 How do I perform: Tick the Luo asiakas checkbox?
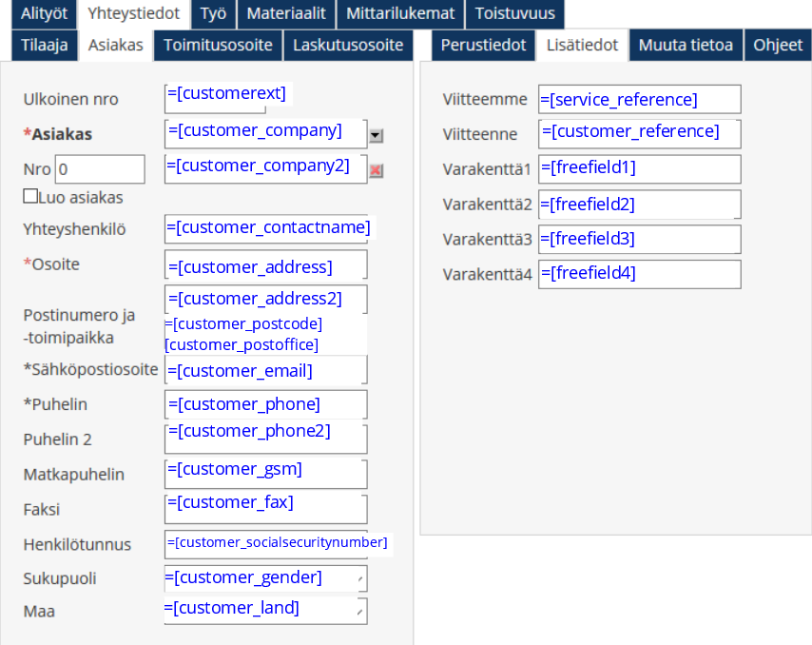(30, 197)
